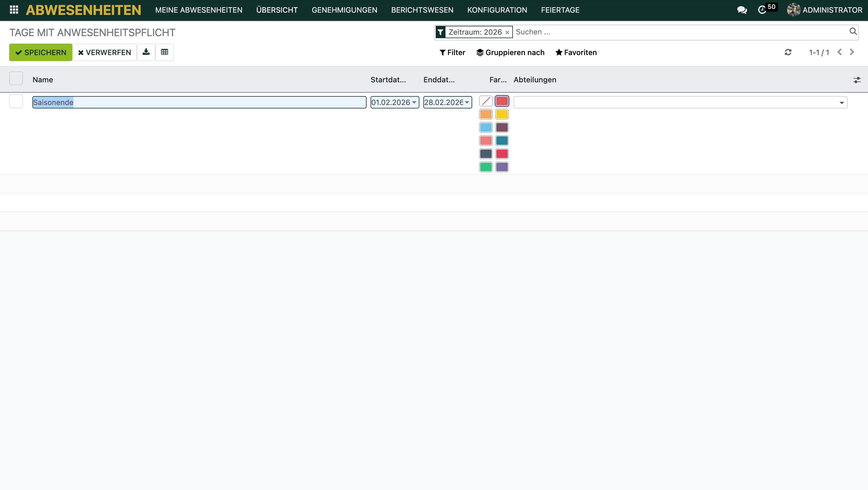
Task: Click the Verwerfen button
Action: point(104,52)
